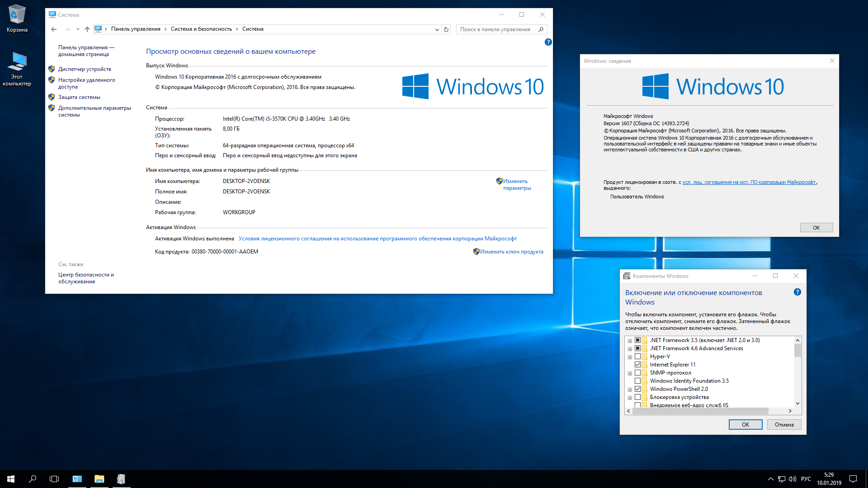Click Отмена in Компоненты Windows
This screenshot has height=488, width=868.
click(784, 425)
